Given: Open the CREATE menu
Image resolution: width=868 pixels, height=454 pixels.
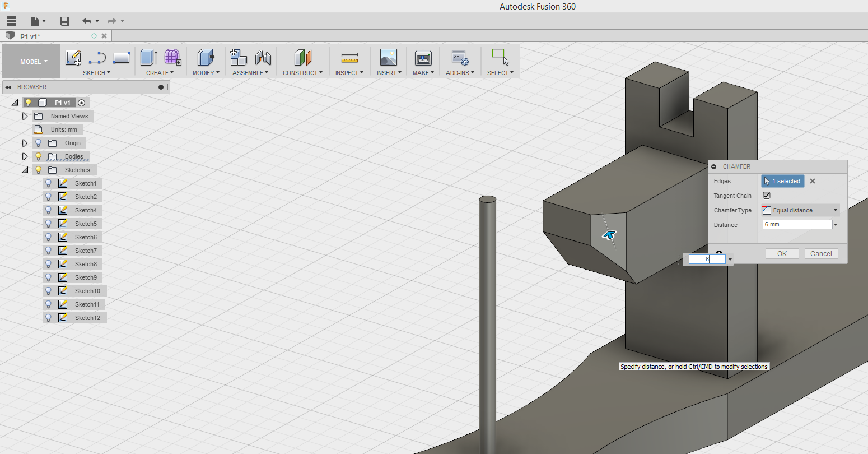Looking at the screenshot, I should [x=160, y=73].
